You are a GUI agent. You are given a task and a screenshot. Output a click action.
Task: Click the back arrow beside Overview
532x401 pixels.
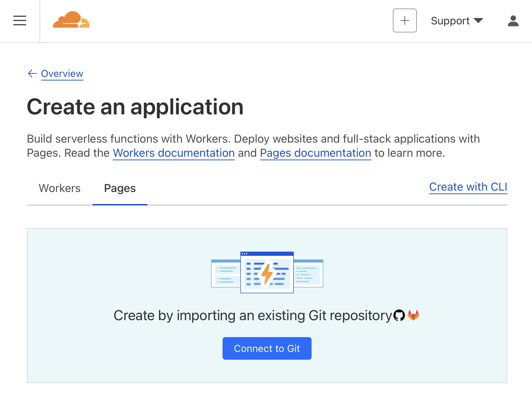pos(32,73)
